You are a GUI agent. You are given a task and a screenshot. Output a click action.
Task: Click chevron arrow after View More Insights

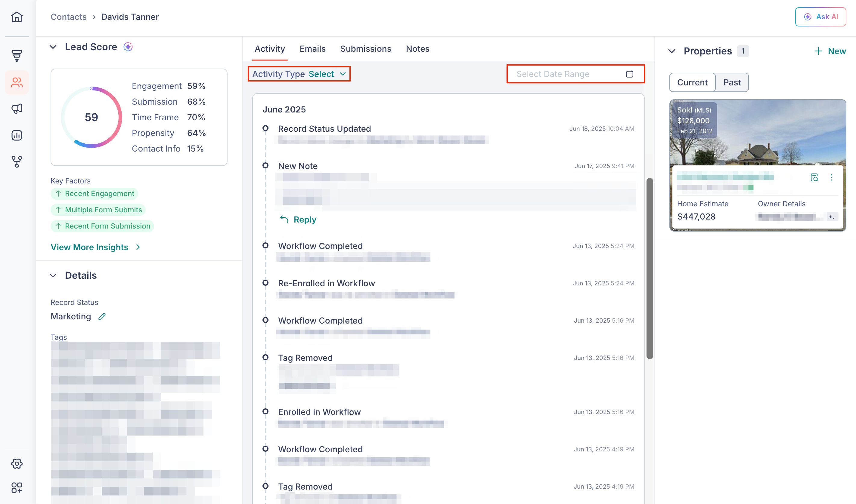138,247
